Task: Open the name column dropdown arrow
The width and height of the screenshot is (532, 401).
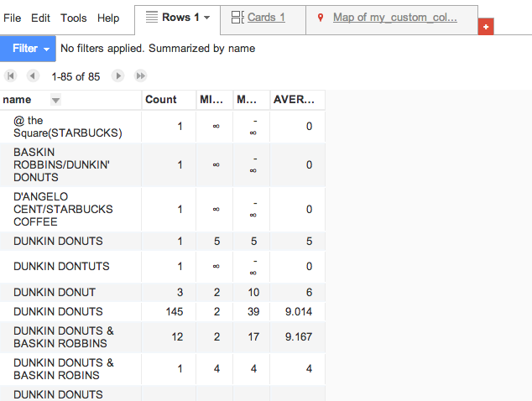Action: pyautogui.click(x=55, y=100)
